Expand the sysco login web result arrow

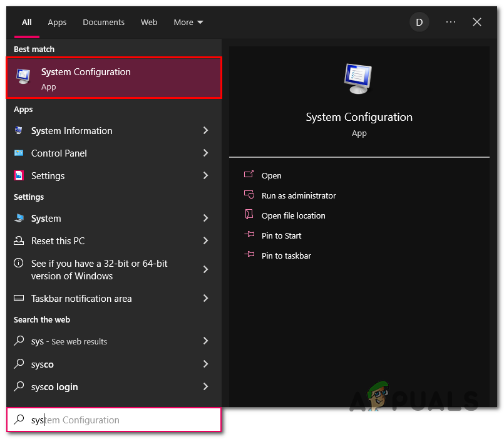[x=205, y=387]
